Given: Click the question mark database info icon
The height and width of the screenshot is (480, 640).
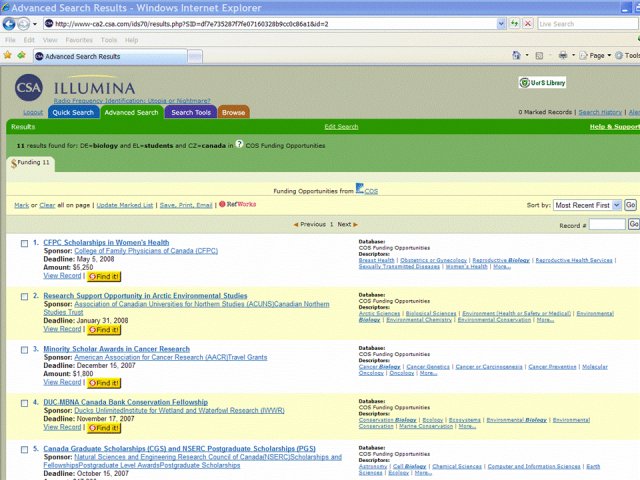Looking at the screenshot, I should point(240,144).
